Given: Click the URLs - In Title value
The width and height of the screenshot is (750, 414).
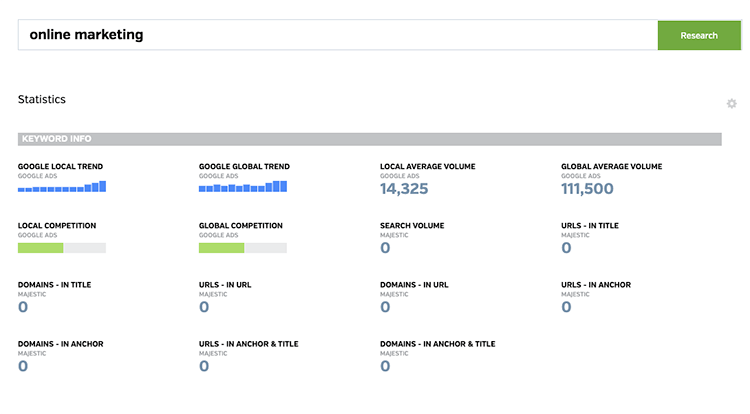Looking at the screenshot, I should click(566, 248).
